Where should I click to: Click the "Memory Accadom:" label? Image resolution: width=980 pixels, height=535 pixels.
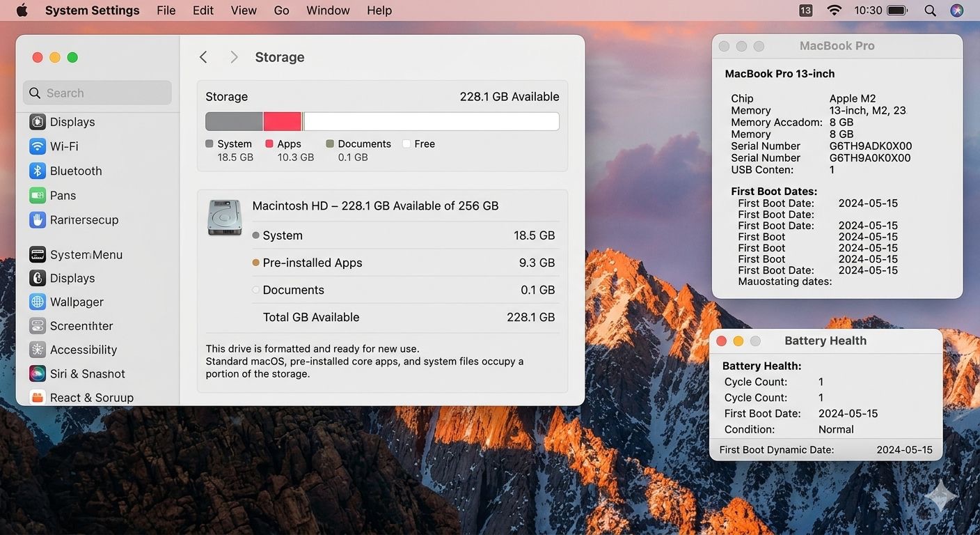(x=777, y=122)
